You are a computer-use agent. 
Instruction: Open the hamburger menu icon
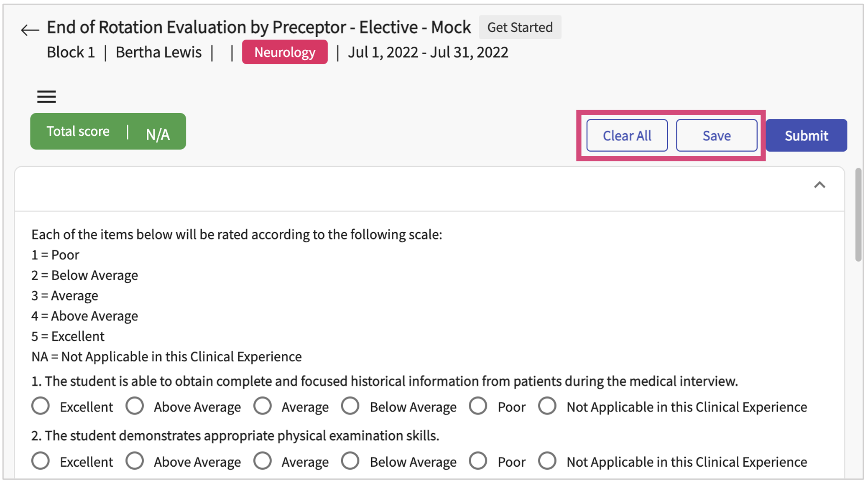pos(46,97)
